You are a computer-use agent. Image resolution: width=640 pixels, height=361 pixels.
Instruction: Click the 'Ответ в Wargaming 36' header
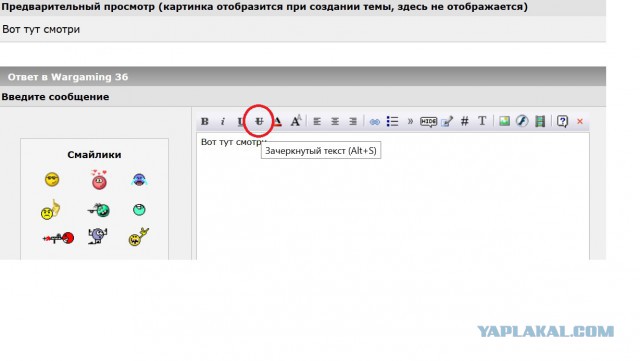click(x=68, y=77)
